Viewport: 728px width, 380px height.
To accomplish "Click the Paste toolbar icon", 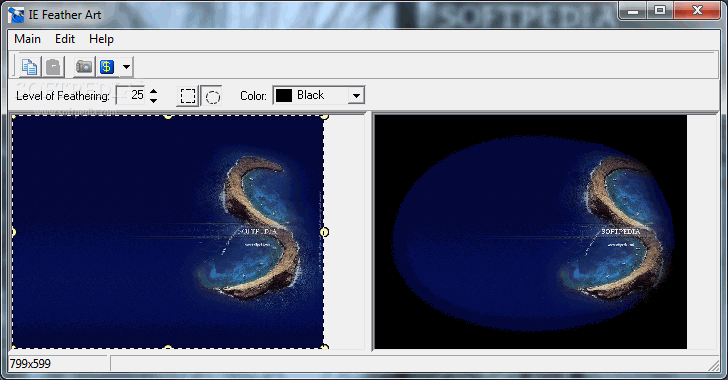I will pyautogui.click(x=53, y=67).
